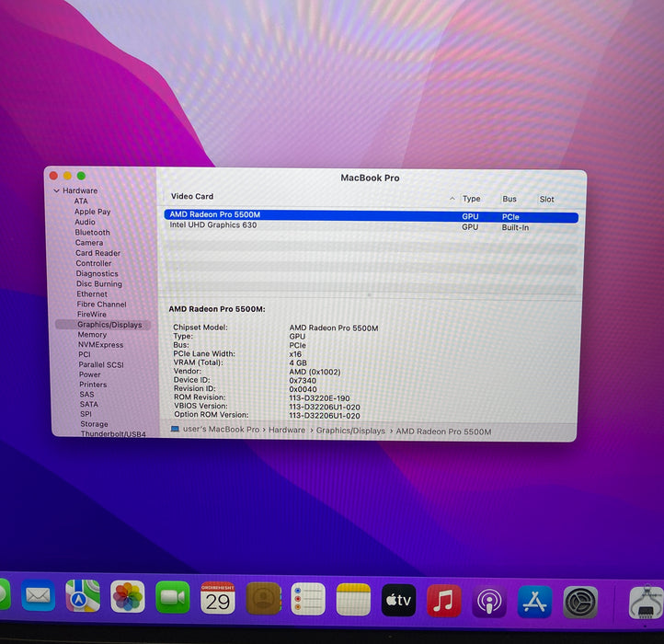Open System Information chip icon in Dock
664x644 pixels.
pyautogui.click(x=647, y=604)
